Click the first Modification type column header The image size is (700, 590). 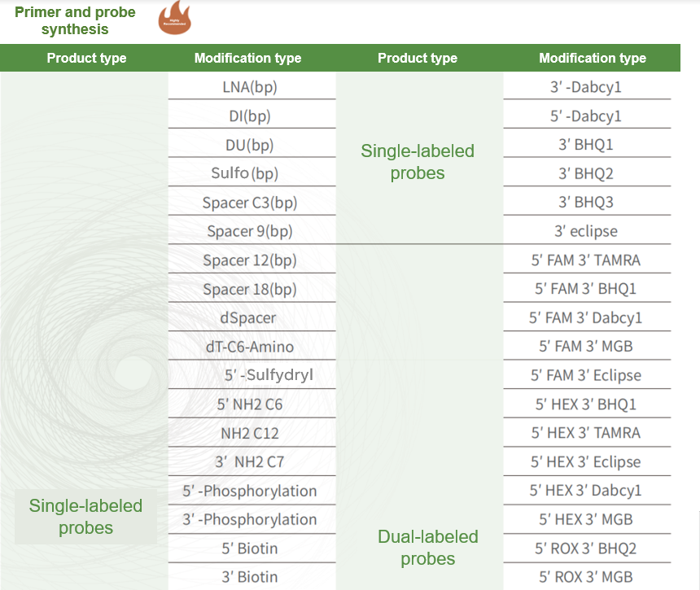(x=247, y=58)
